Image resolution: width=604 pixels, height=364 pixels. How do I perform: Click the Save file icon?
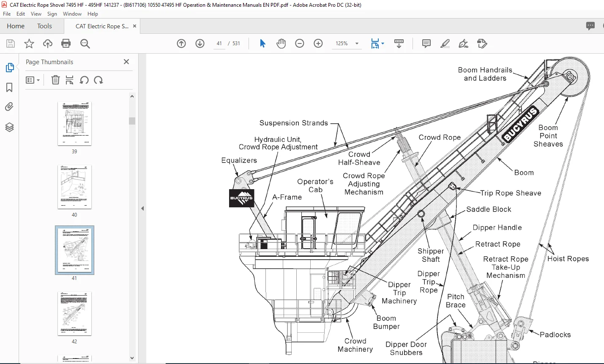11,43
